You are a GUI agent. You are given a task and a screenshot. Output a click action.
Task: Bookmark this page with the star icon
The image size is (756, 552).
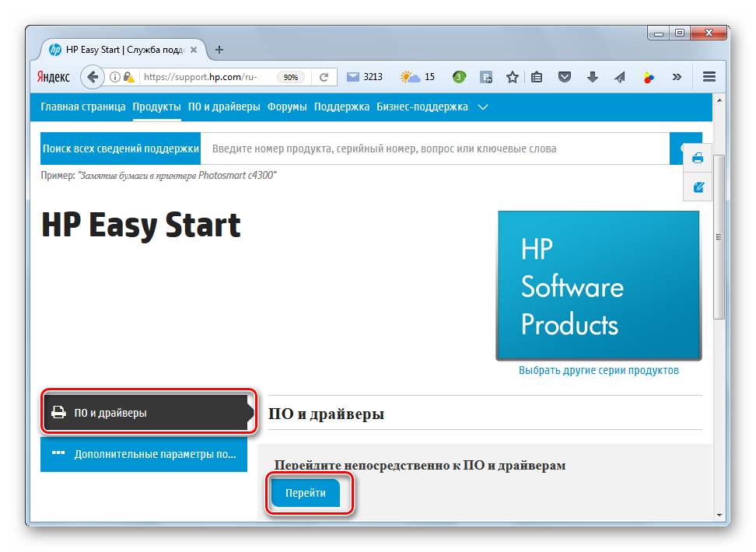(x=512, y=77)
